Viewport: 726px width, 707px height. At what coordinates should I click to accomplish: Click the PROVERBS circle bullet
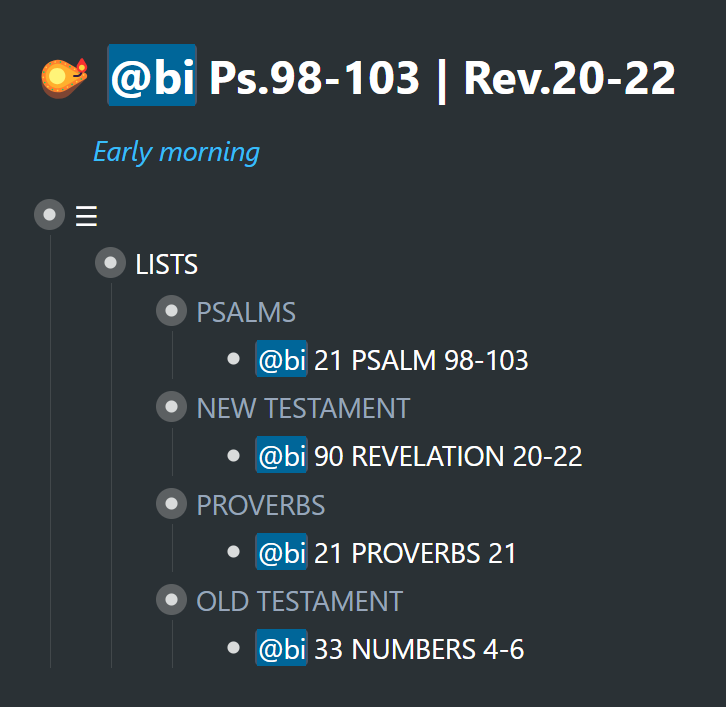point(171,504)
